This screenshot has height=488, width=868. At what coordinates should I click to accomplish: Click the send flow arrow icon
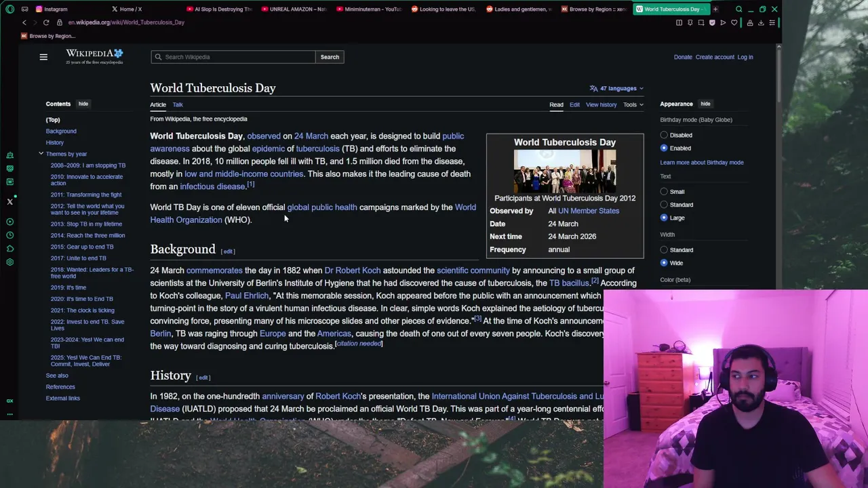tap(723, 22)
